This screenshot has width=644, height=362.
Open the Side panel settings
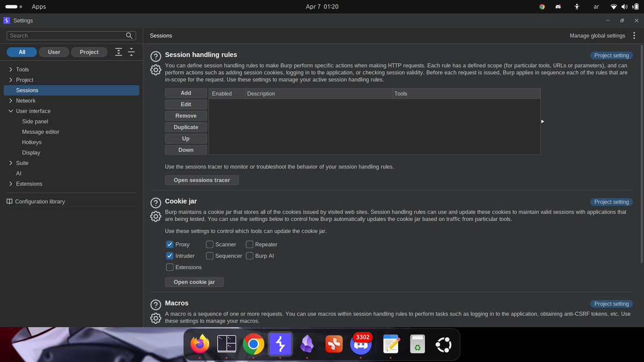tap(35, 122)
